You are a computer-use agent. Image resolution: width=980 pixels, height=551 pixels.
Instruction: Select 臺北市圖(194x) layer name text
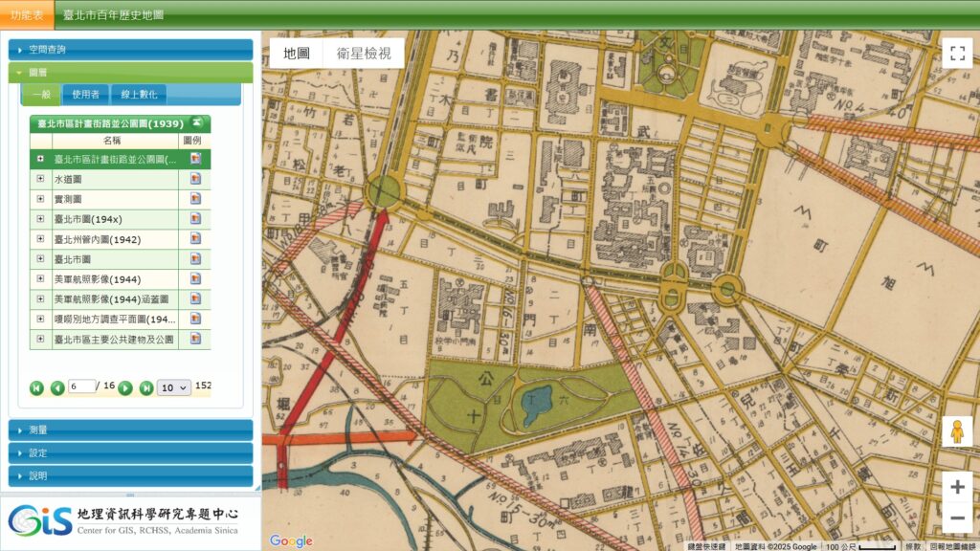pos(88,219)
